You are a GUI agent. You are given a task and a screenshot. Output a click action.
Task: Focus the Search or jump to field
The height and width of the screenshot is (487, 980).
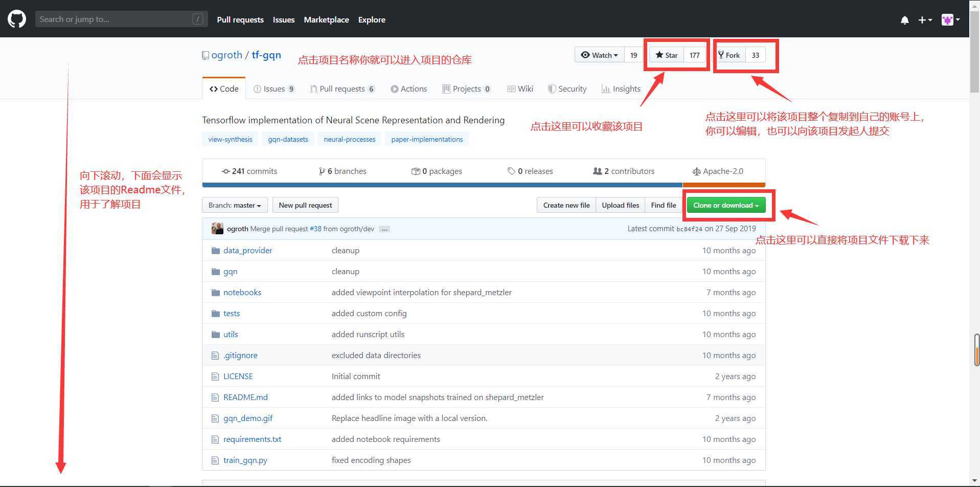121,19
